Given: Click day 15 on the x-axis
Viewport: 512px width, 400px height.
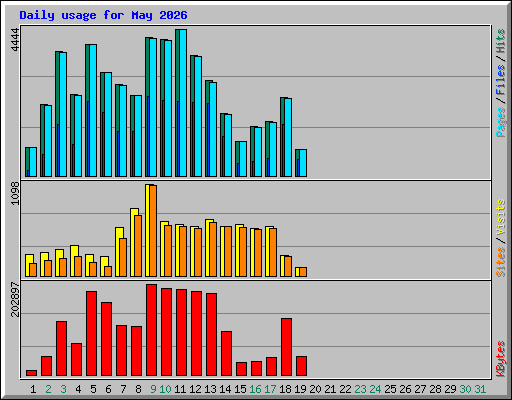Looking at the screenshot, I should 240,389.
